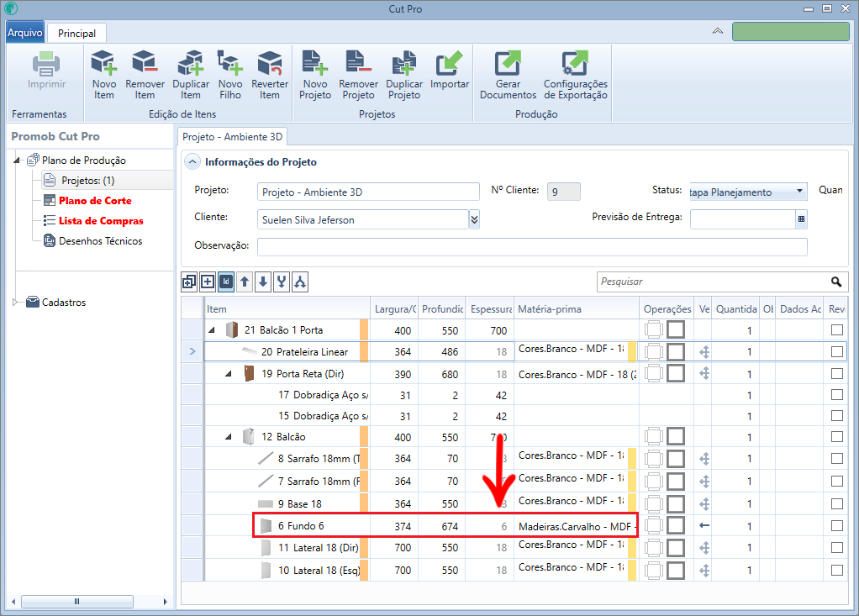Switch to the Principal ribbon tab

tap(76, 34)
